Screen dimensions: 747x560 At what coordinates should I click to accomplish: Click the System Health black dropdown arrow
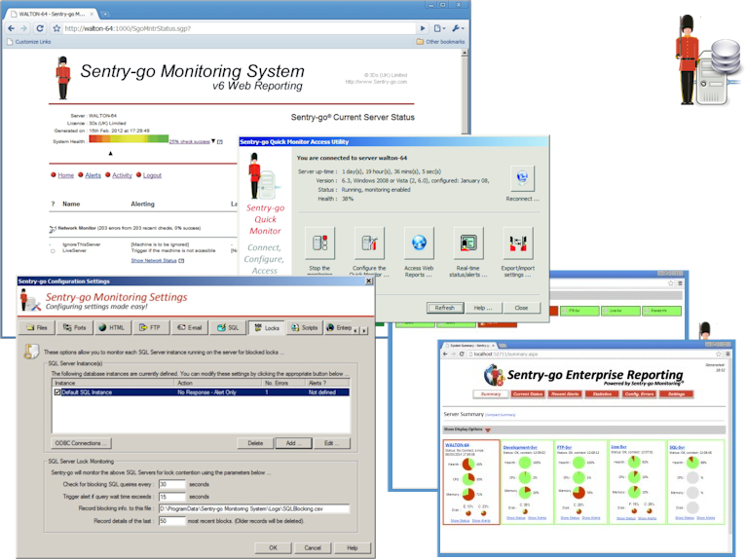pos(213,141)
